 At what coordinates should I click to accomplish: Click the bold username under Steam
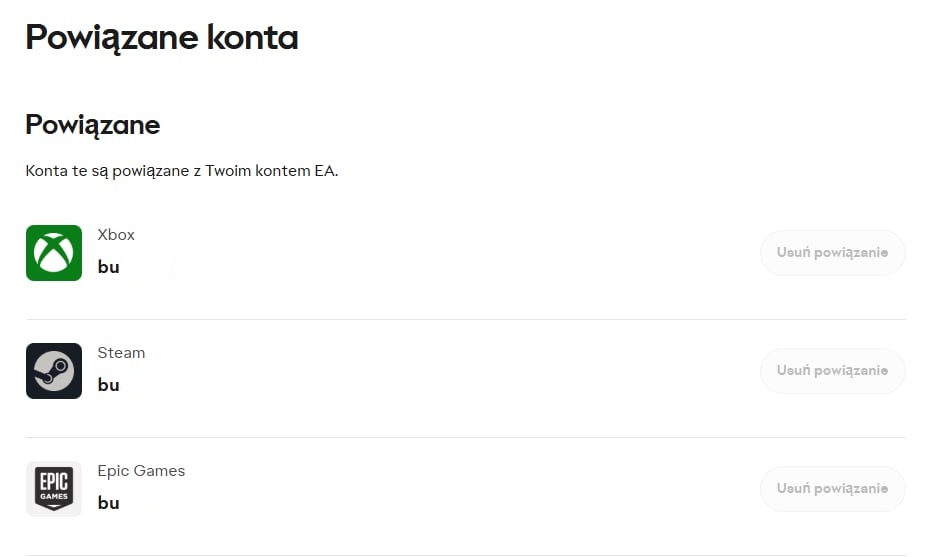tap(109, 385)
